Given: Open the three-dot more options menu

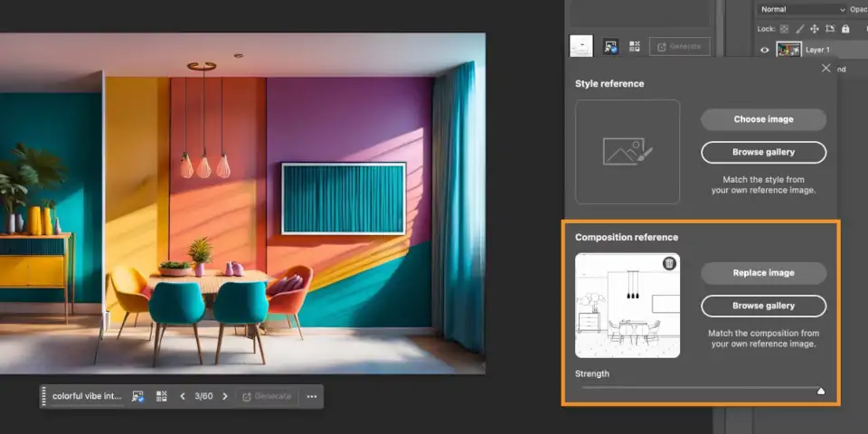Looking at the screenshot, I should (311, 396).
